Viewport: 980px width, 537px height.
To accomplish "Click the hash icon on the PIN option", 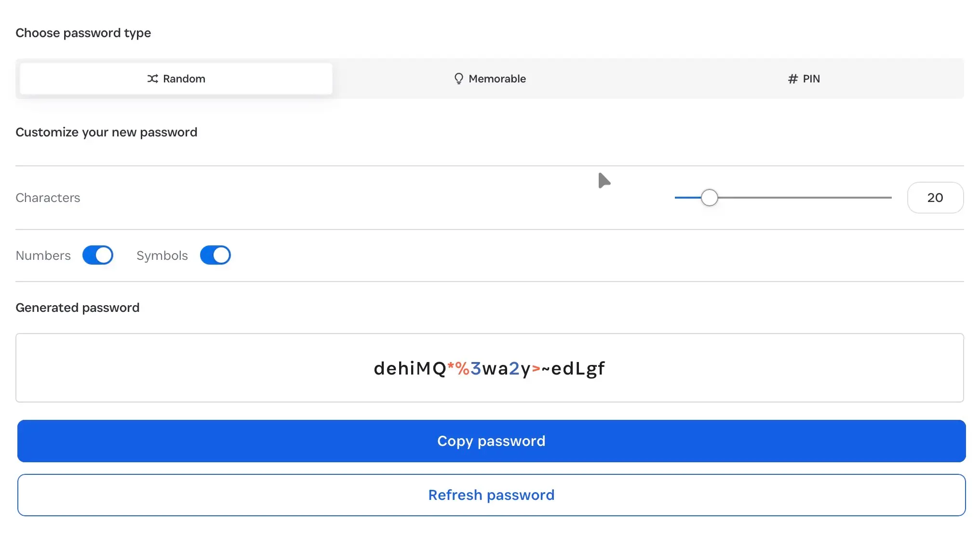I will coord(792,79).
